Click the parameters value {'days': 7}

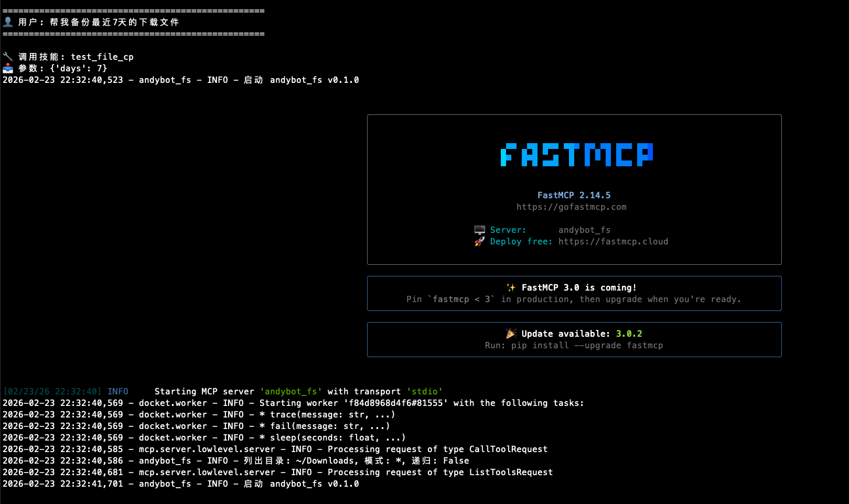[79, 68]
